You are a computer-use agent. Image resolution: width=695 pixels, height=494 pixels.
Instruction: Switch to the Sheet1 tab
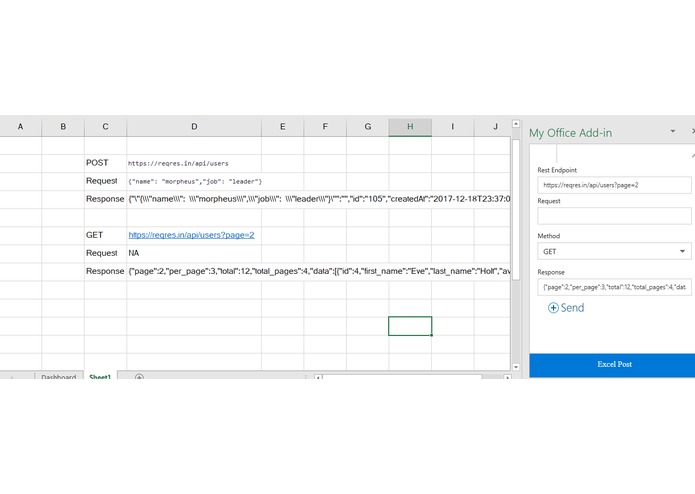[x=100, y=376]
